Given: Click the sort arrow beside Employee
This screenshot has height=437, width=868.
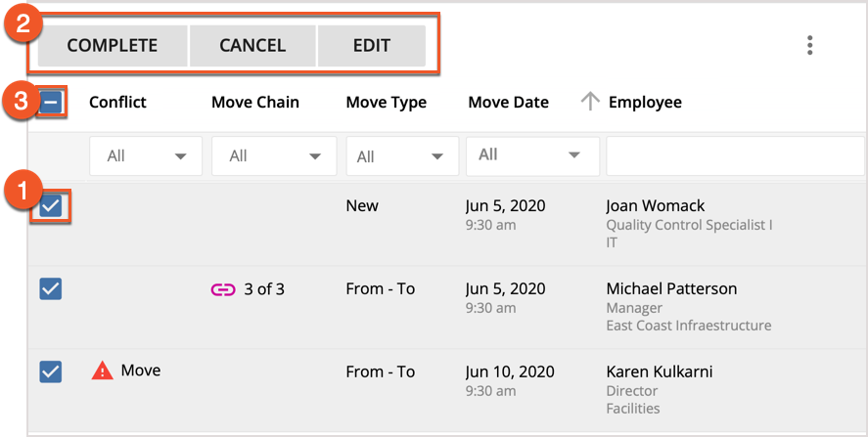Looking at the screenshot, I should (x=589, y=102).
